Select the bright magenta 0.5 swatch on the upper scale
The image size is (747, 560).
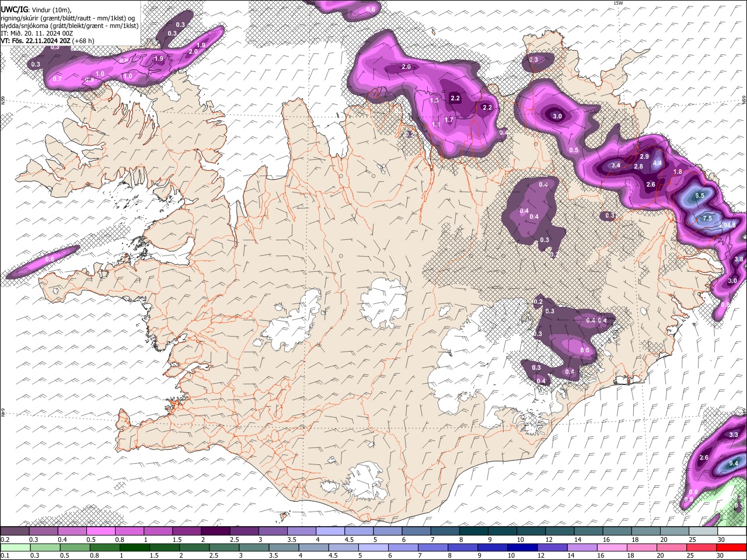[102, 531]
